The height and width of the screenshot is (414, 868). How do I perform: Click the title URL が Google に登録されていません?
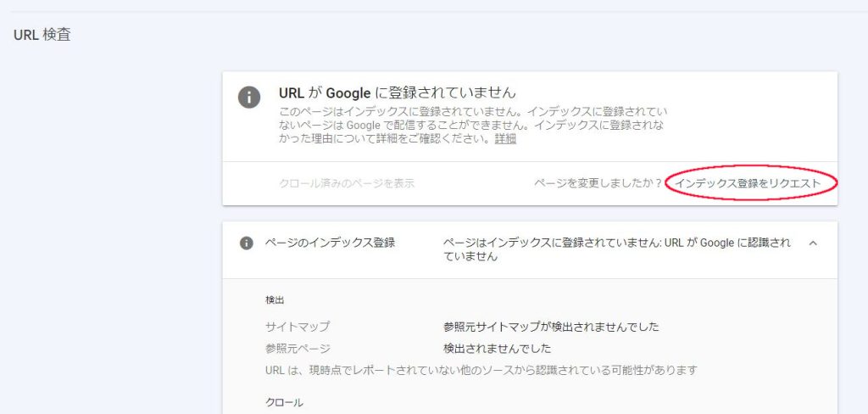397,92
